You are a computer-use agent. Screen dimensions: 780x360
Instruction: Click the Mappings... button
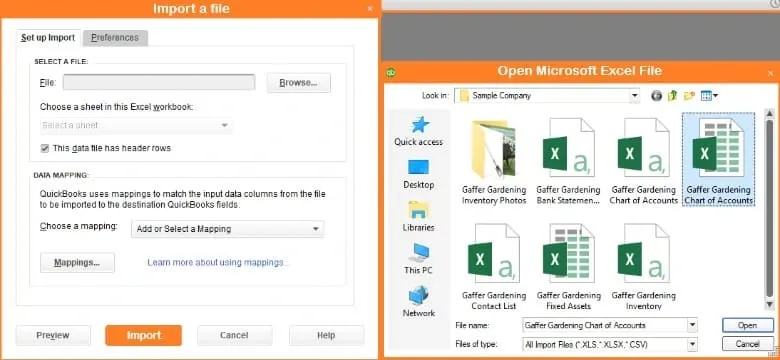pos(77,263)
